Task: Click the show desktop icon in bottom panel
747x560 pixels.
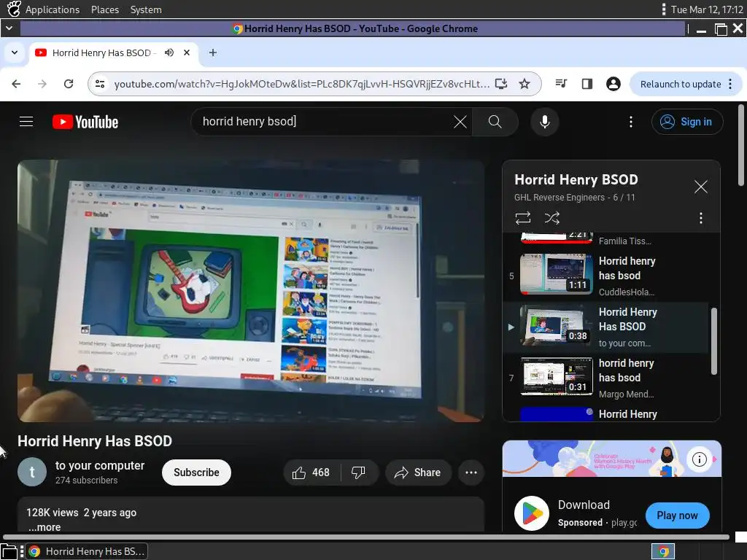Action: pos(9,551)
